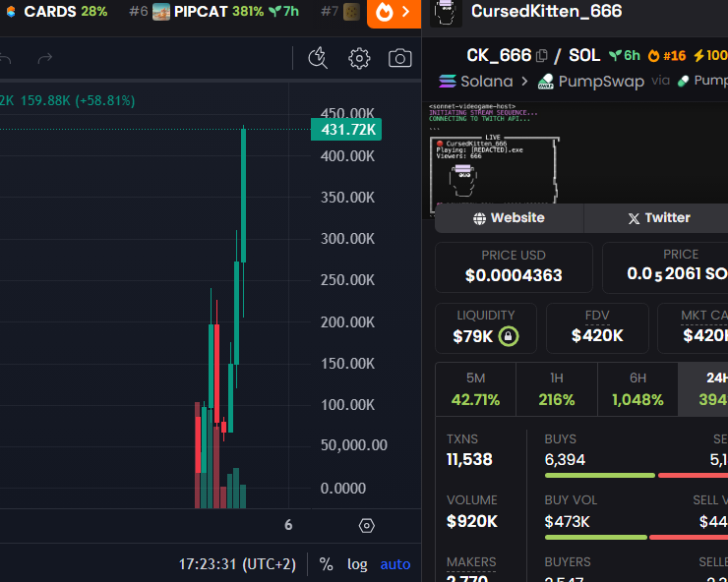Click the Solana chain logo
Screen dimensions: 728x582
pyautogui.click(x=448, y=82)
